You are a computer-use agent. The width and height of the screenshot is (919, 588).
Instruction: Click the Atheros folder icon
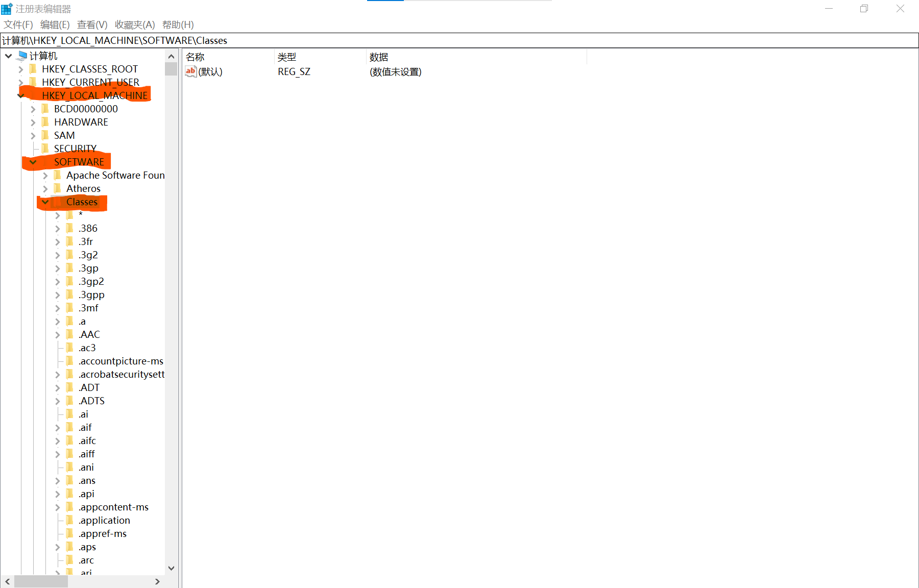(x=58, y=188)
